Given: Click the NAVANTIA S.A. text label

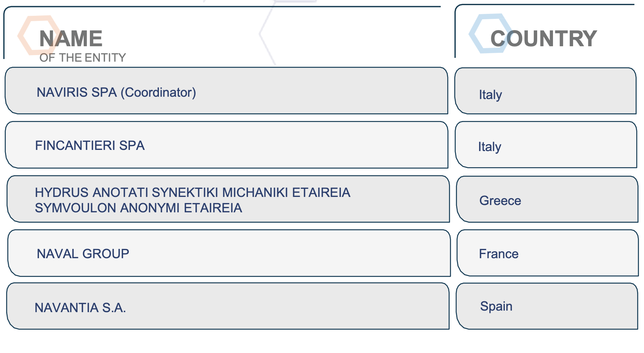Looking at the screenshot, I should point(80,308).
